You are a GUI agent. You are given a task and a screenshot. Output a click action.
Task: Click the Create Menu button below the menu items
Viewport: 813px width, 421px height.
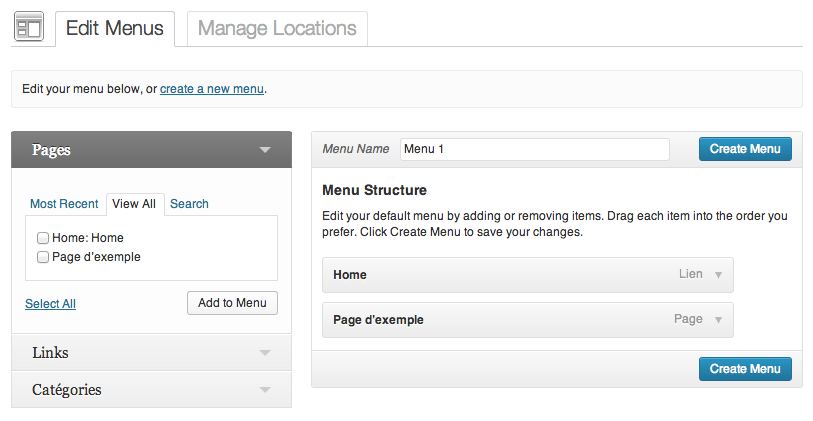coord(745,369)
